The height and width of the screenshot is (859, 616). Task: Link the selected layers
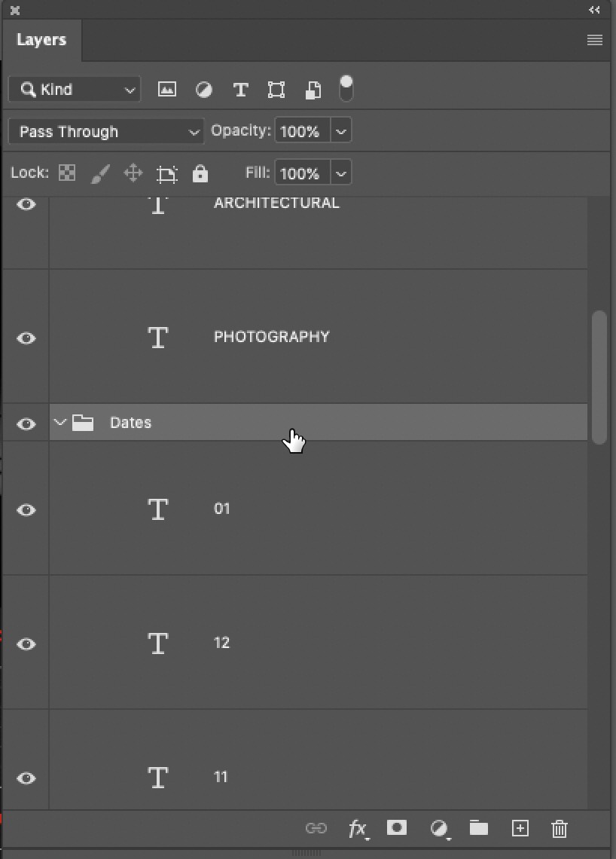point(316,828)
